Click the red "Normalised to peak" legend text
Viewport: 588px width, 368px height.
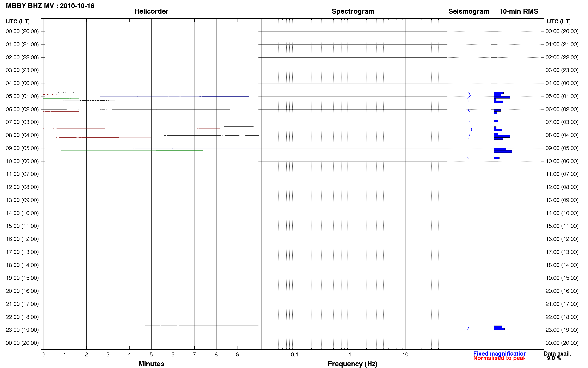click(499, 358)
